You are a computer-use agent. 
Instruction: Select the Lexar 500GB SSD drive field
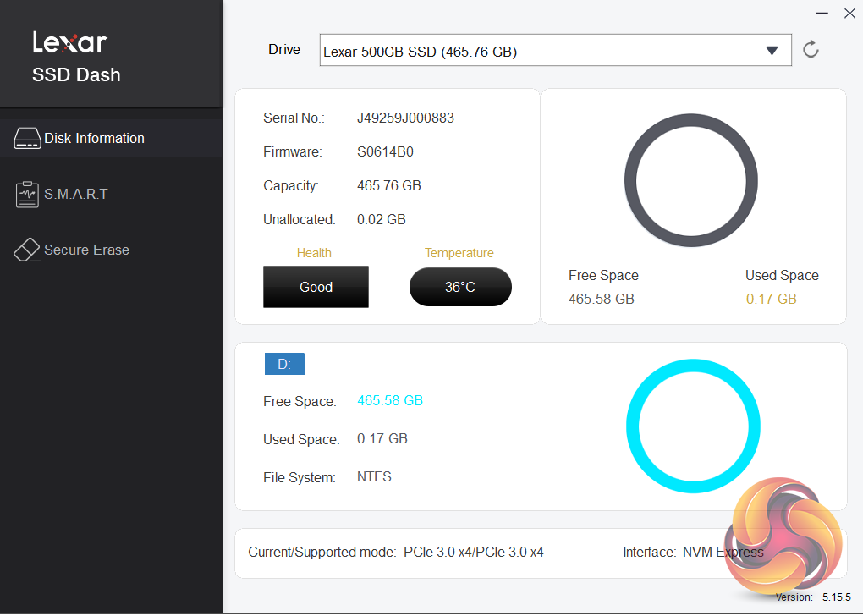click(x=555, y=51)
